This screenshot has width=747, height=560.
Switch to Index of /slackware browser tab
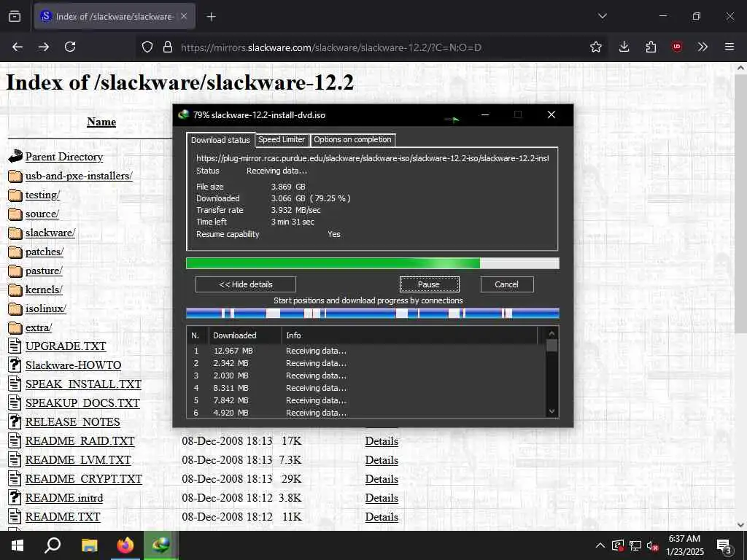coord(115,17)
